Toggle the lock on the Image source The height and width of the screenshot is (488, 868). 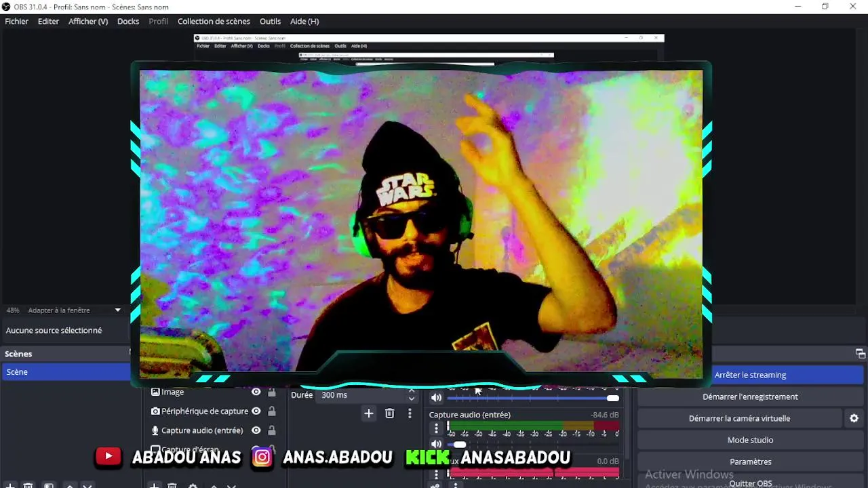(x=272, y=392)
